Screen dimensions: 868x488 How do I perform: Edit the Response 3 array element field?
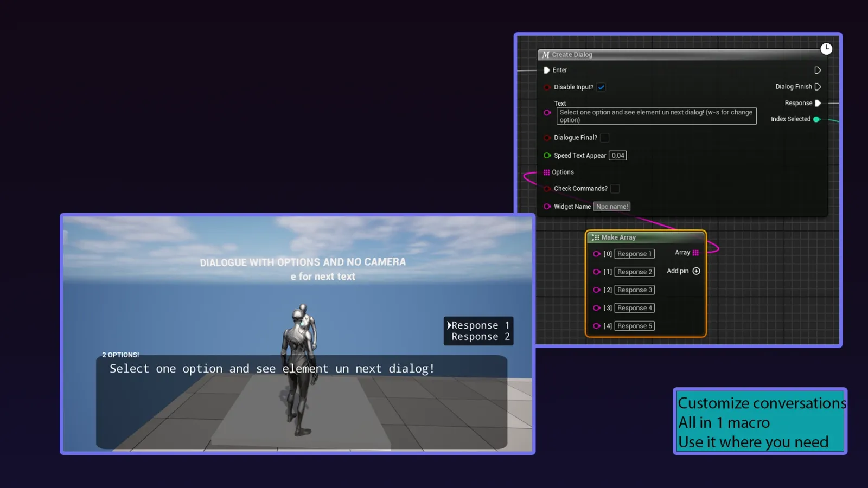pyautogui.click(x=634, y=290)
